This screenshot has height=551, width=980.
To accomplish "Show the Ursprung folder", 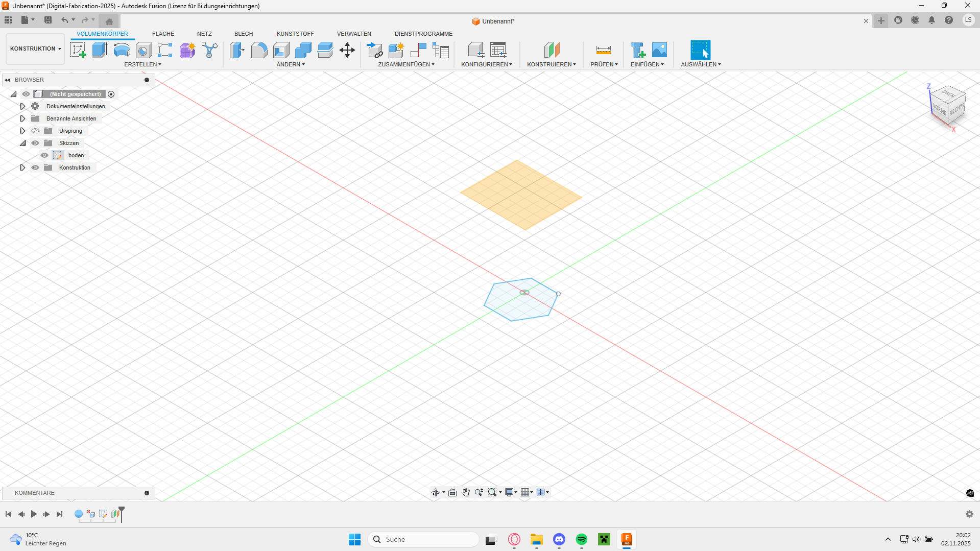I will tap(35, 131).
